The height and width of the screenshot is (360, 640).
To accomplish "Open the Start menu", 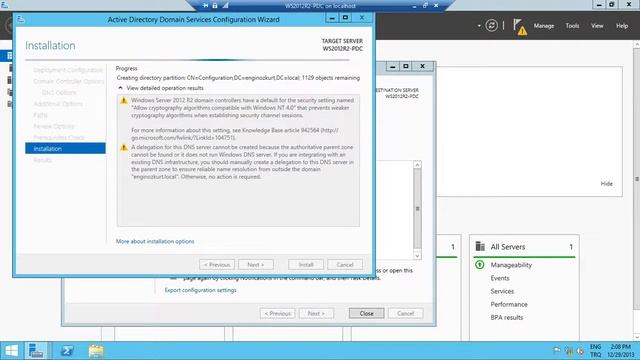I will 11,351.
